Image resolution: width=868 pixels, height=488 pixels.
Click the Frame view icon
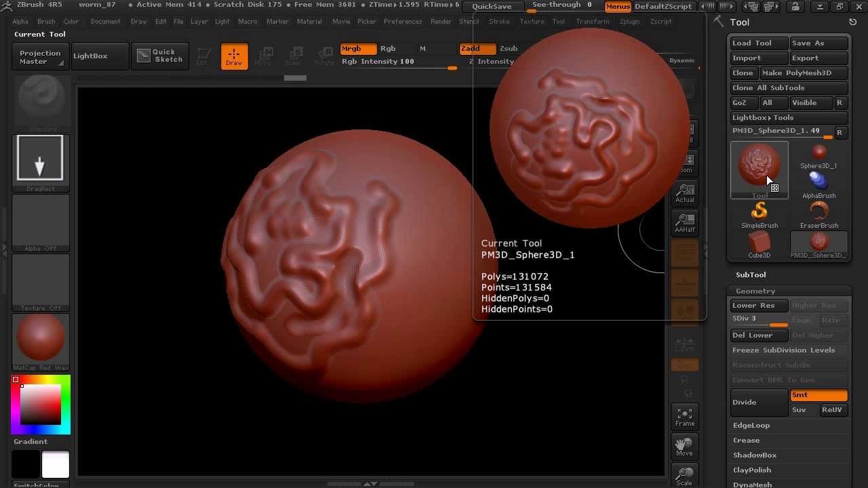pyautogui.click(x=685, y=417)
